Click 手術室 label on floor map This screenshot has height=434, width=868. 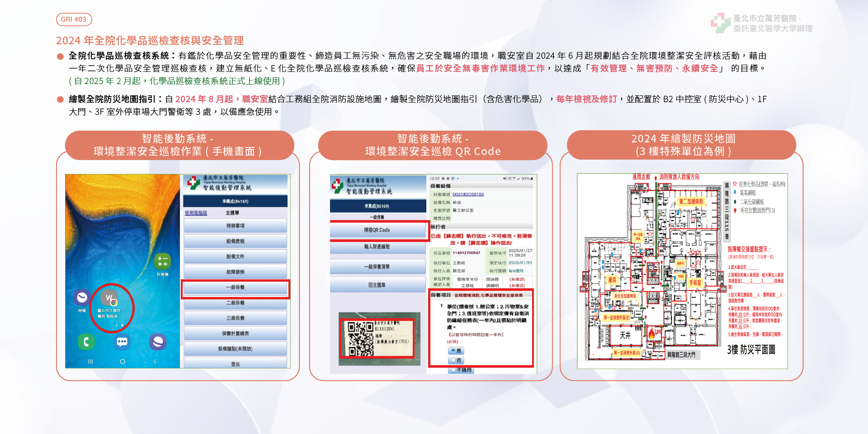pos(695,283)
